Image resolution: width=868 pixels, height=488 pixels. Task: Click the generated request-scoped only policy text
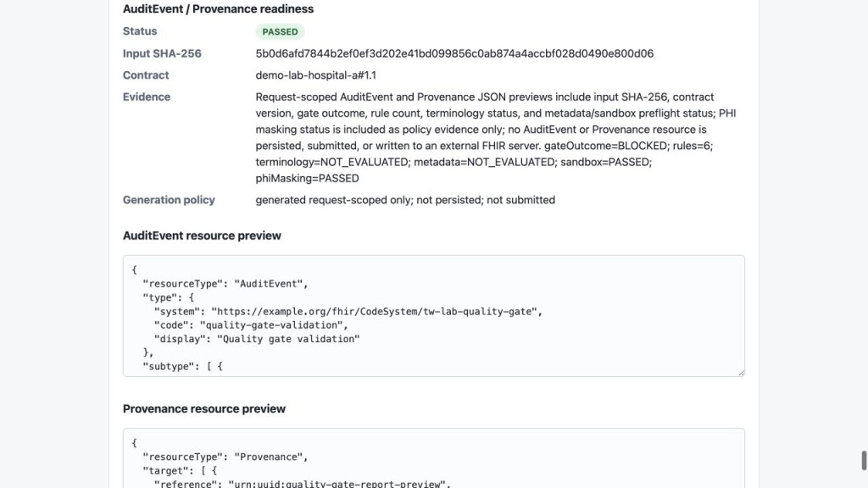[405, 200]
